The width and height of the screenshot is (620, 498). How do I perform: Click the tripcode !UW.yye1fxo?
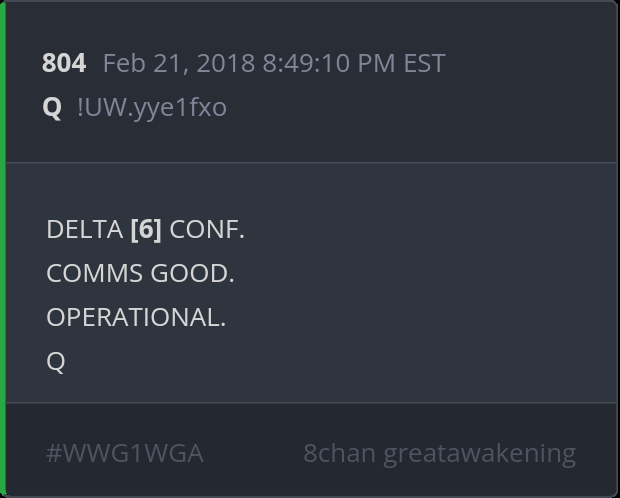pyautogui.click(x=151, y=106)
